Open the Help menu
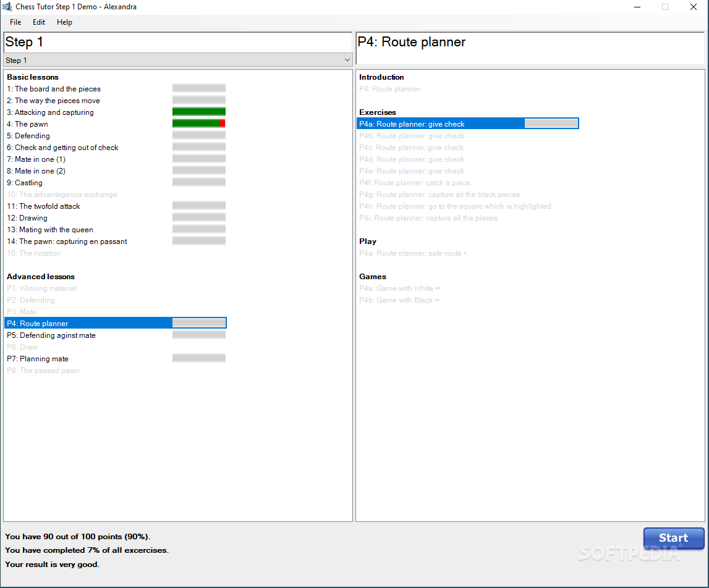 [64, 22]
